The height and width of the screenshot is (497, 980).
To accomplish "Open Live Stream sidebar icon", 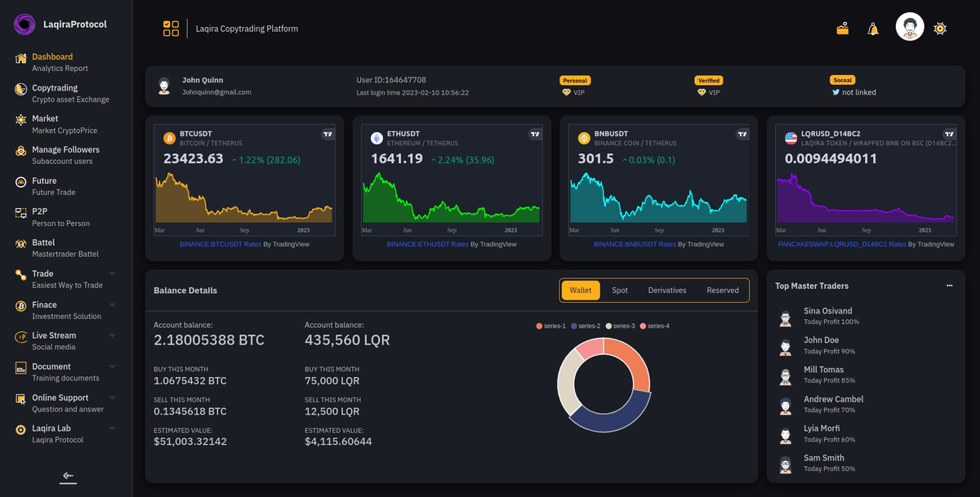I will [20, 338].
